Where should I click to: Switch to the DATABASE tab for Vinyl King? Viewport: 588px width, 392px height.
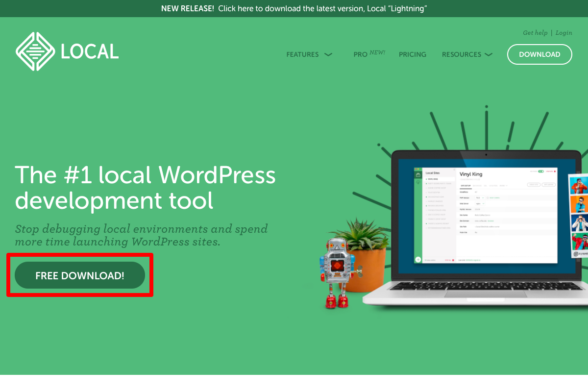[477, 186]
